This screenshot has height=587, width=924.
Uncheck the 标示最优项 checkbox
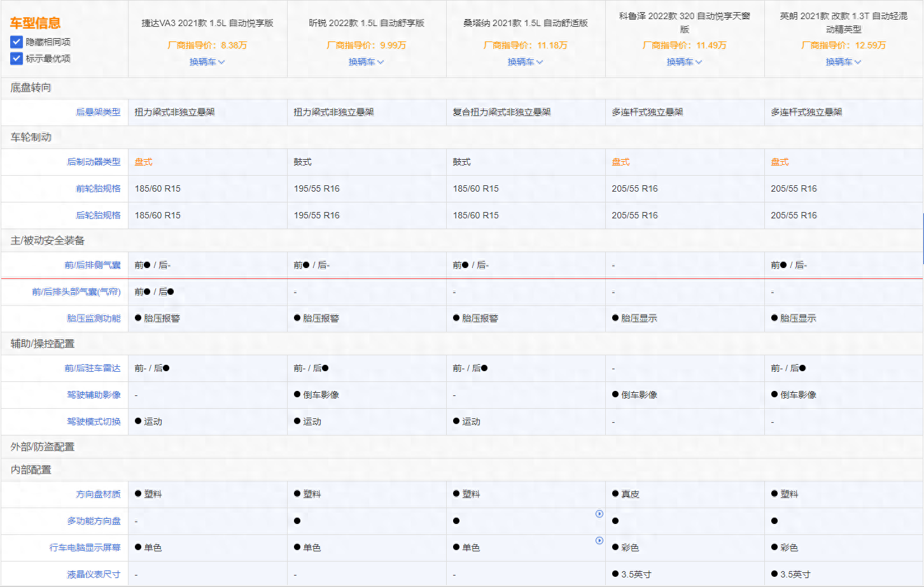(17, 59)
